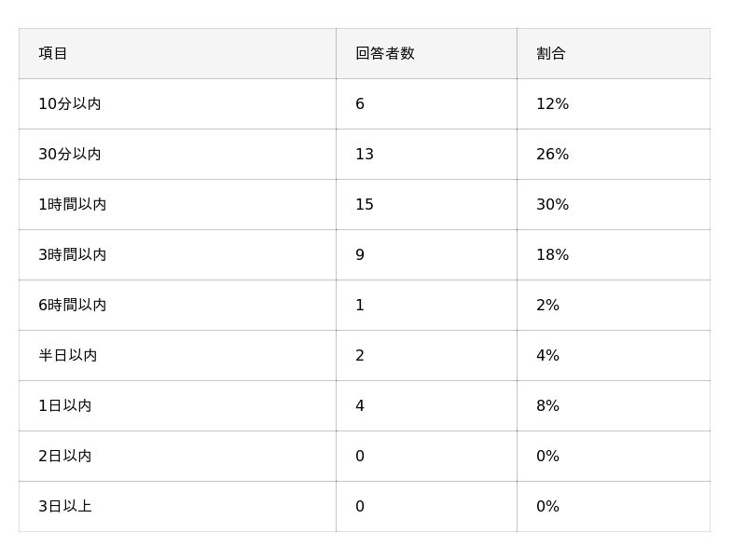Select the 26% percentage cell
The image size is (746, 560).
tap(552, 155)
